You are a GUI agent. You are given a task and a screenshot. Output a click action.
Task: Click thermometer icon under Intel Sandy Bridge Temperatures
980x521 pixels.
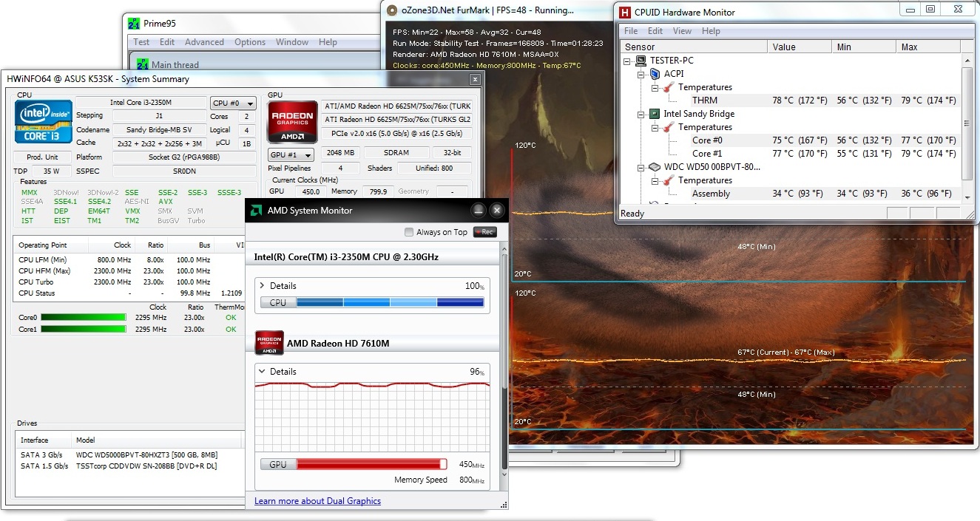[x=669, y=127]
